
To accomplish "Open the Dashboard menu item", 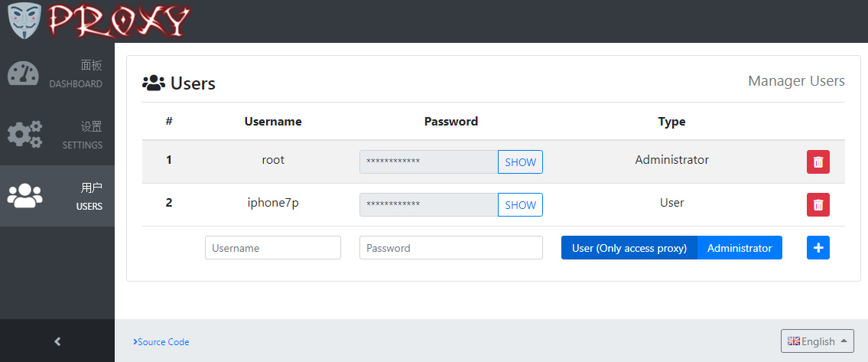I will tap(57, 74).
